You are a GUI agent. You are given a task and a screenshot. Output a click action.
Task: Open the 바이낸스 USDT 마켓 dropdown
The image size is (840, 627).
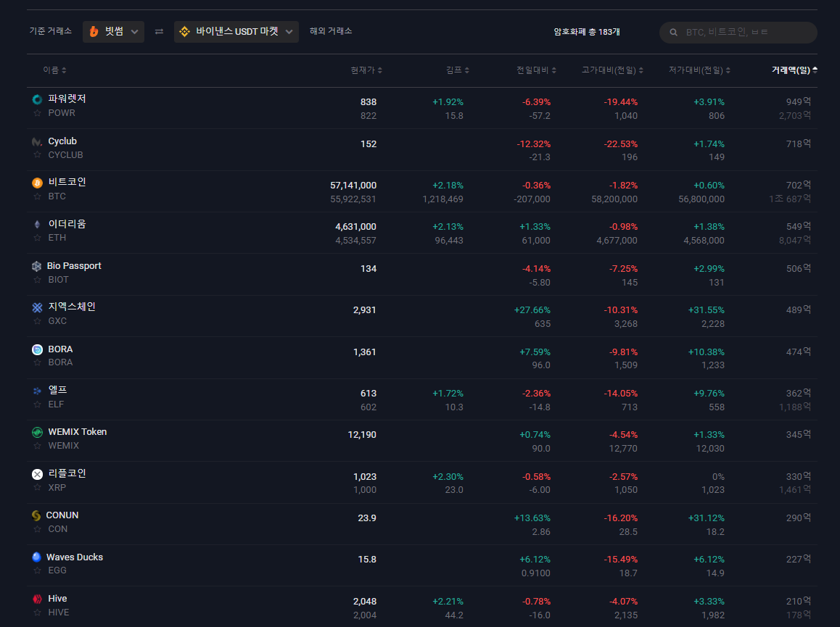236,32
